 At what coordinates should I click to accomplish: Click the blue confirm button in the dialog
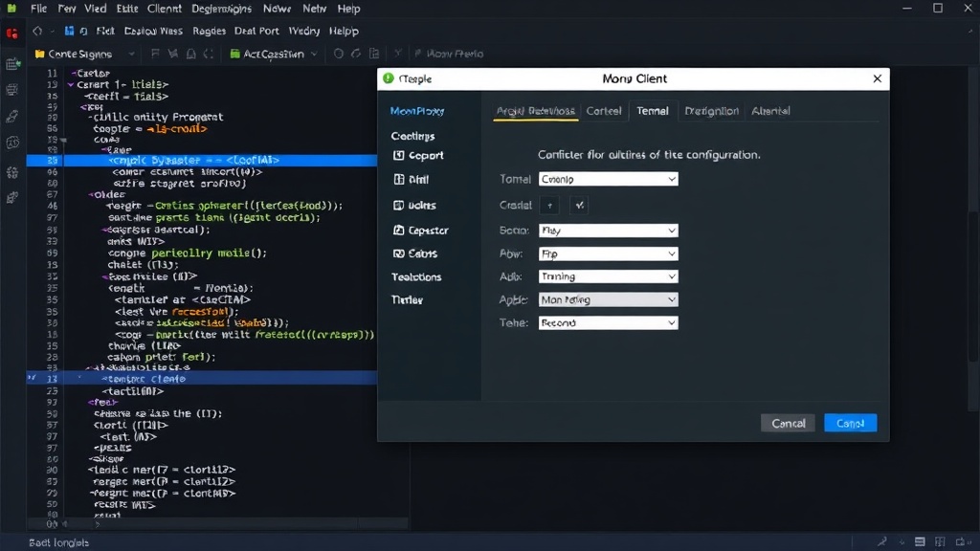pos(850,423)
